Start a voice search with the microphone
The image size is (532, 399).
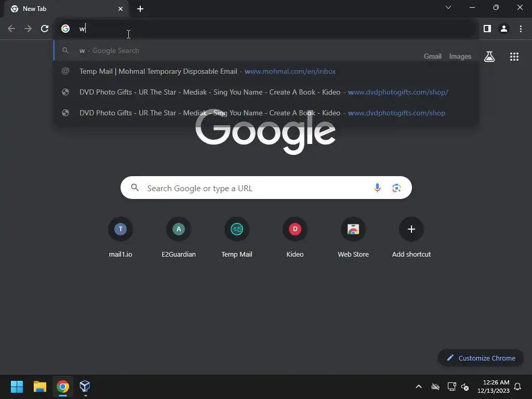377,188
